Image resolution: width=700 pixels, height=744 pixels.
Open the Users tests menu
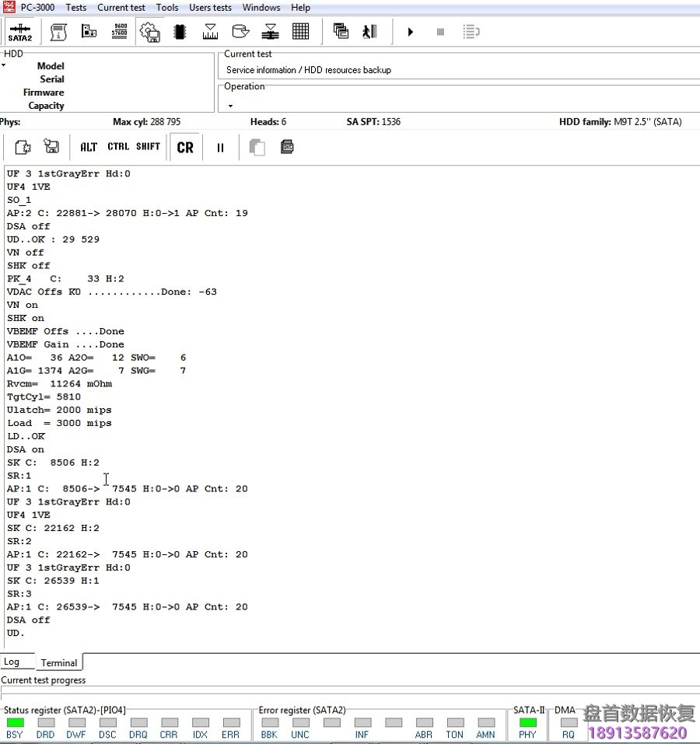[210, 8]
